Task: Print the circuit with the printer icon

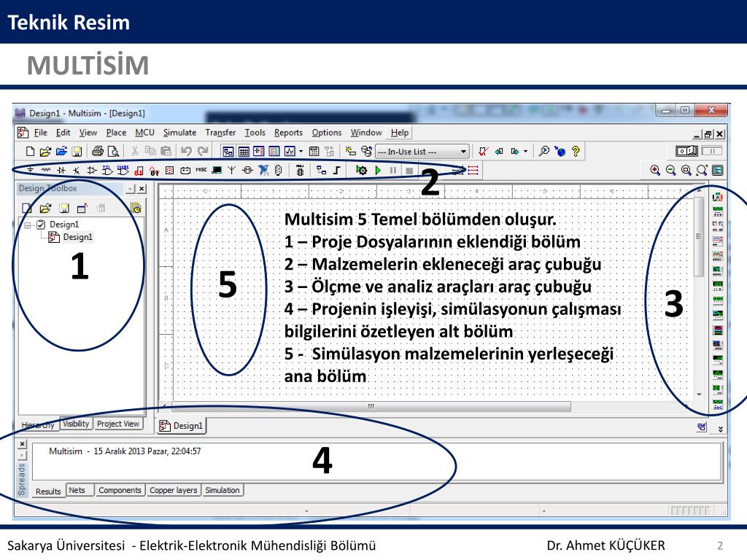Action: coord(98,152)
